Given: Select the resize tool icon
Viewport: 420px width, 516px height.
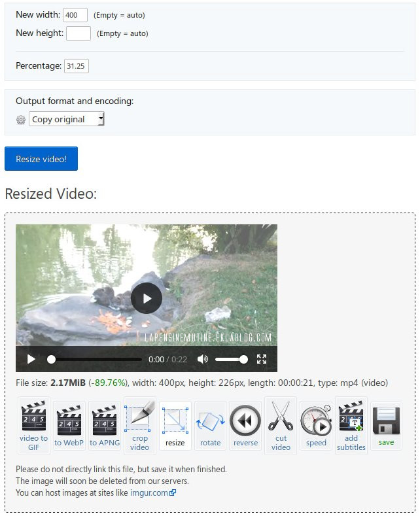Looking at the screenshot, I should click(x=175, y=426).
